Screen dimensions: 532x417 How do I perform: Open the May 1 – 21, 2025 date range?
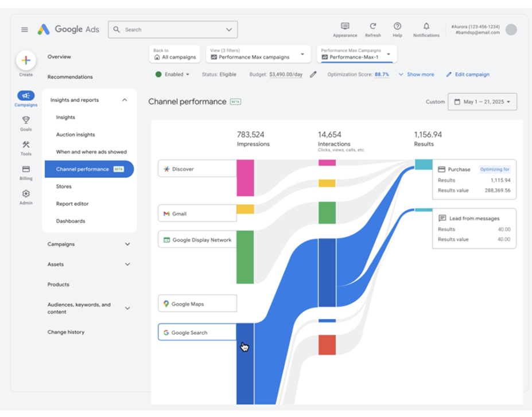point(482,102)
